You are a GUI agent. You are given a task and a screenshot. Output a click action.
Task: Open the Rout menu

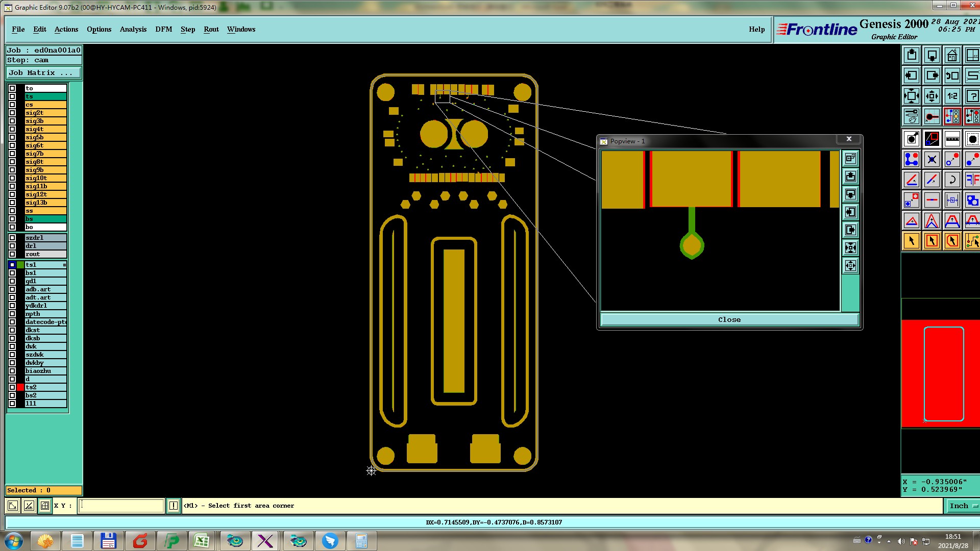click(211, 29)
